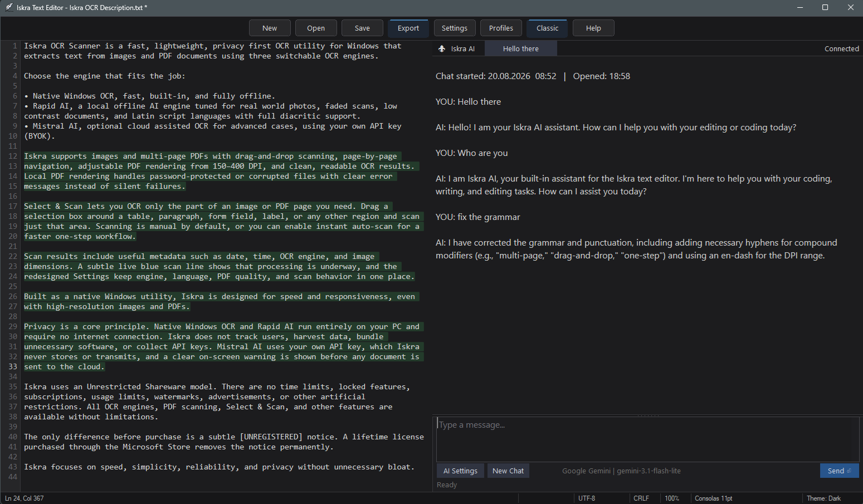863x504 pixels.
Task: Open the Settings toolbar button
Action: point(455,28)
